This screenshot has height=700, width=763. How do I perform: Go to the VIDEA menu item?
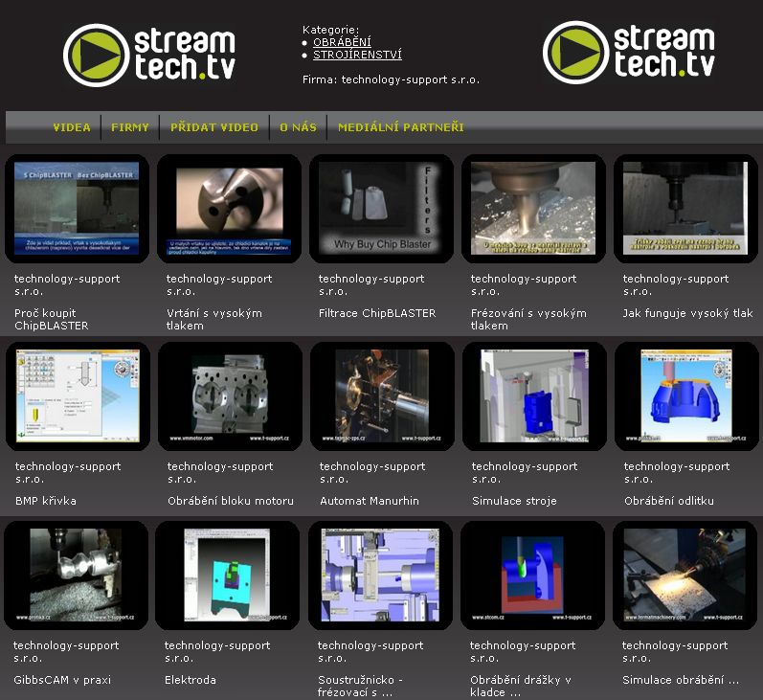point(72,127)
